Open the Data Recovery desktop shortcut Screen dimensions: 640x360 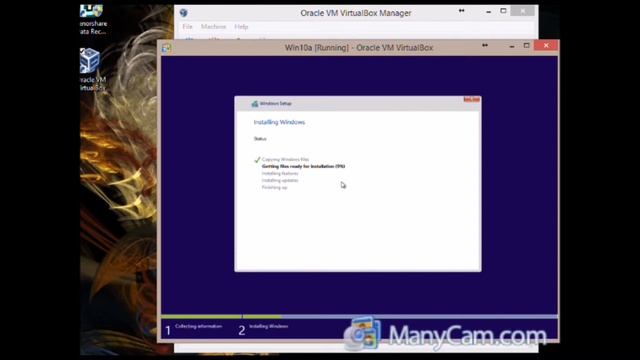[x=93, y=20]
